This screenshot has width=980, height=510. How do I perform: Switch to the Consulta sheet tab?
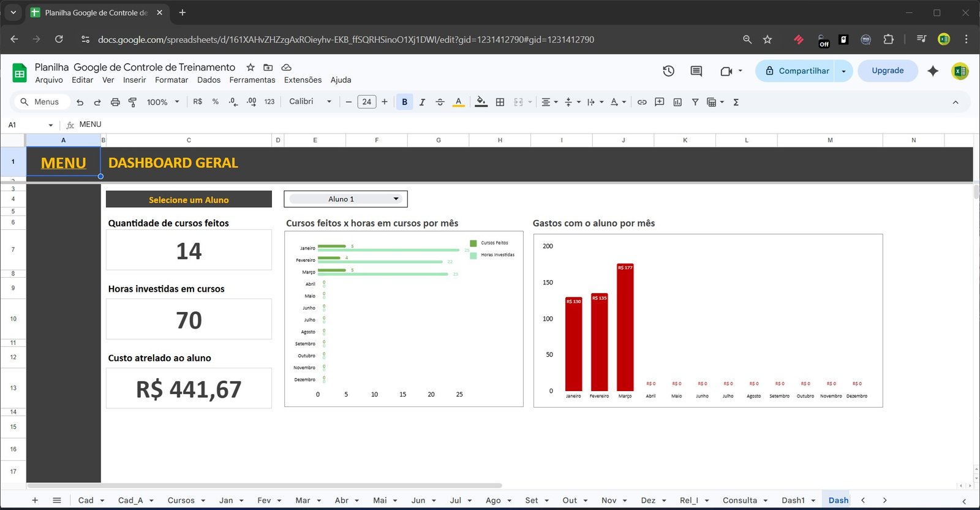[740, 500]
